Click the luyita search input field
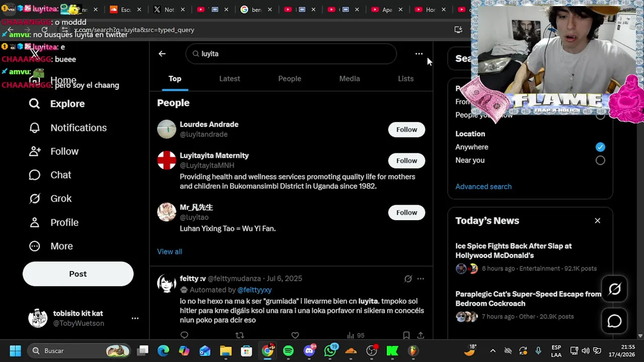Viewport: 644px width, 362px height. click(291, 54)
